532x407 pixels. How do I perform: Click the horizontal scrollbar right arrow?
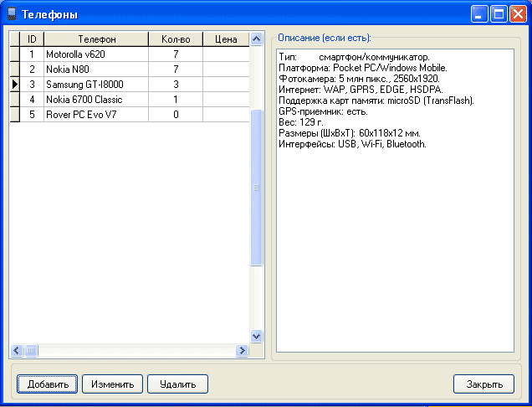(x=242, y=350)
